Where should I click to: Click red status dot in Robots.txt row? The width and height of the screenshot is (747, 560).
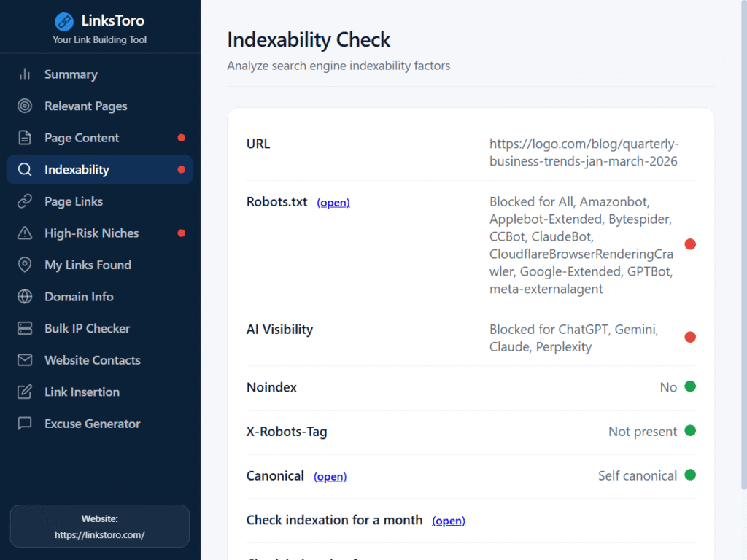690,244
